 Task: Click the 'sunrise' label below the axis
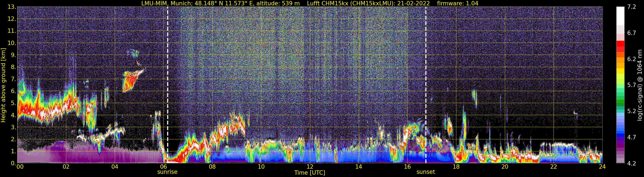pos(167,172)
